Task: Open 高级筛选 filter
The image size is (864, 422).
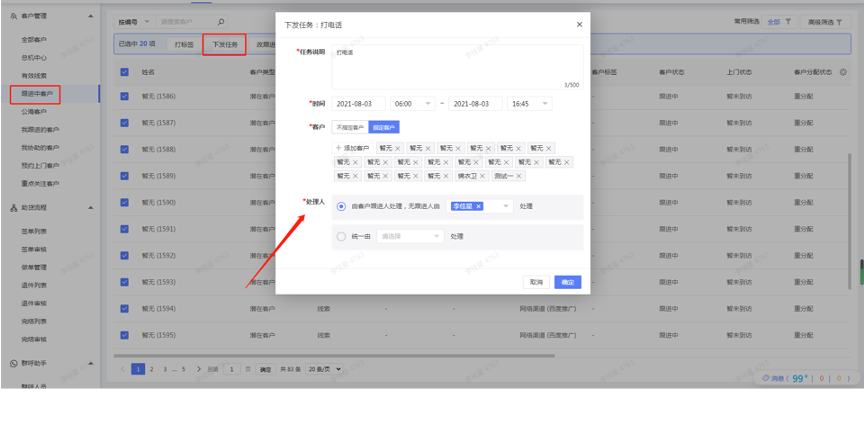Action: [824, 22]
